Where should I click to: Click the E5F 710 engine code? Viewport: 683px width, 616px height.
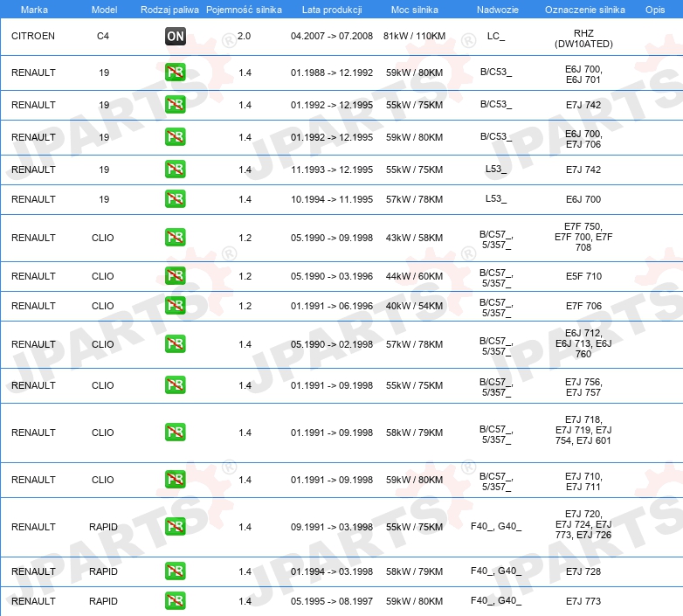tap(583, 276)
